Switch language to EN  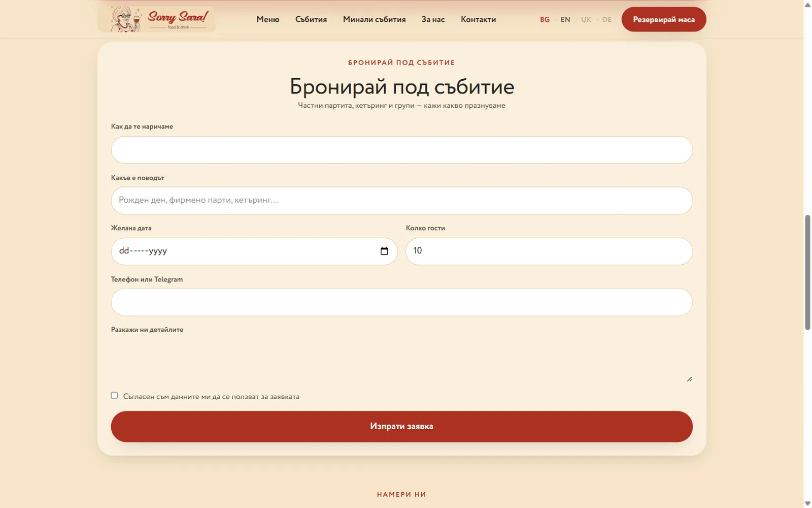(x=565, y=19)
